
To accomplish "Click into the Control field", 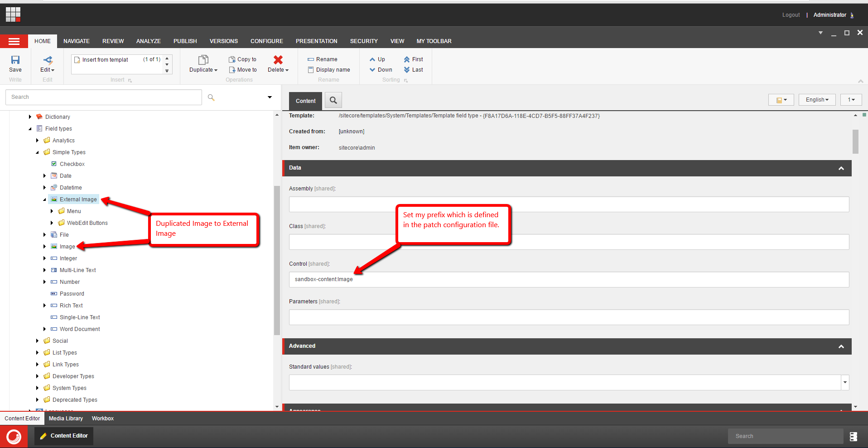I will click(569, 279).
